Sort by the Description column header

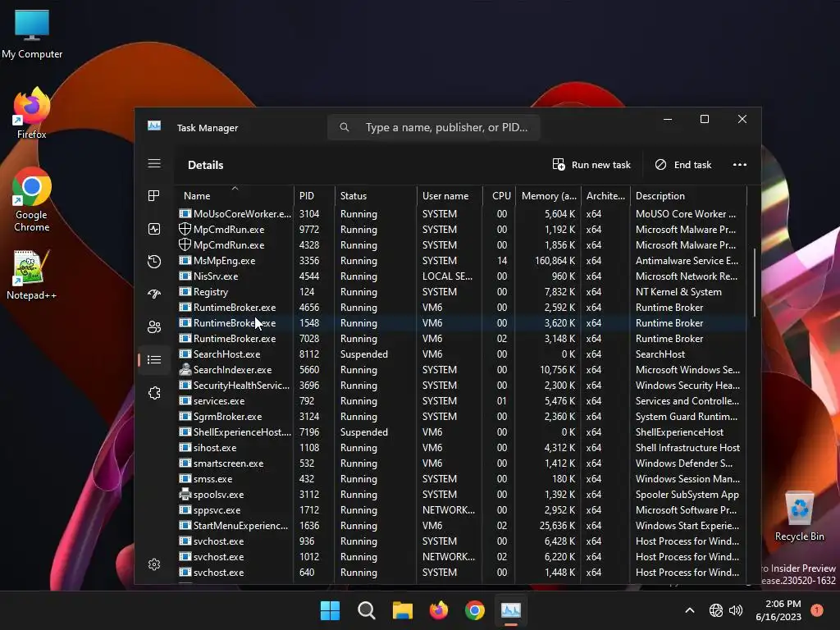[688, 195]
